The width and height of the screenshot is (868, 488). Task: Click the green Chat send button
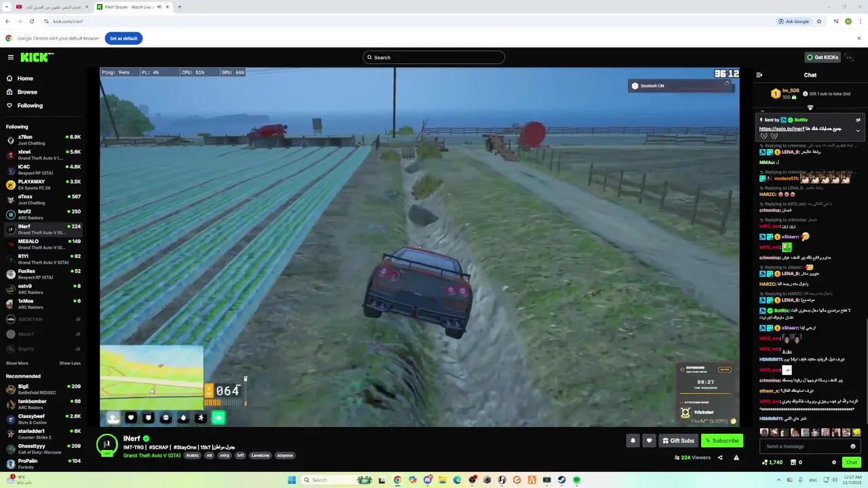(852, 462)
